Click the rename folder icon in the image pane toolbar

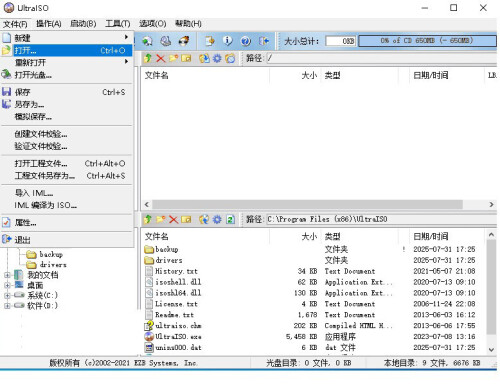click(x=186, y=58)
